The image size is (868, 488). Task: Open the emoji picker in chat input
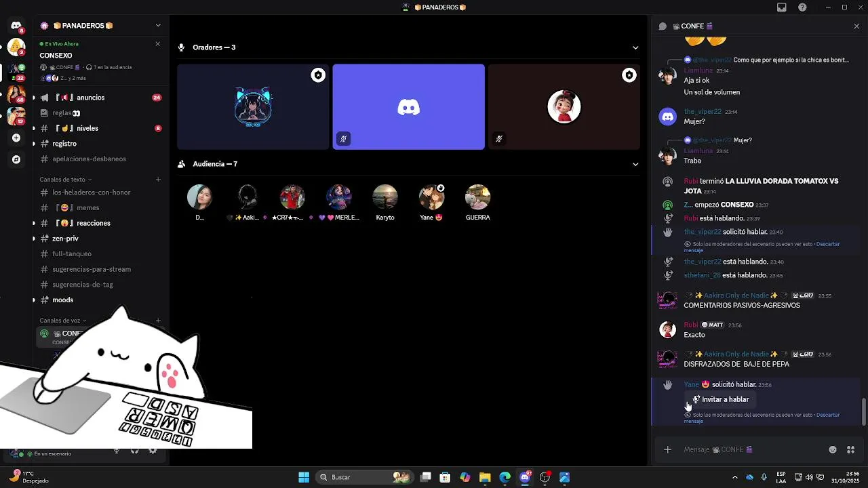(833, 449)
